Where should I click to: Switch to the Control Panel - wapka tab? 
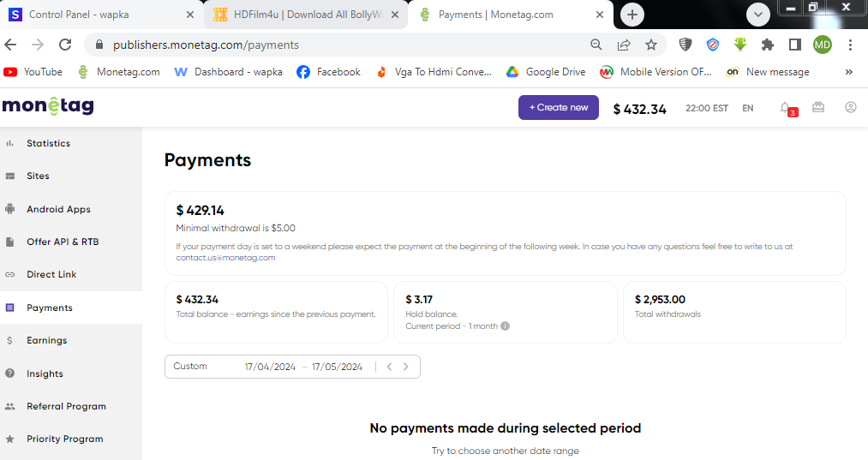click(101, 15)
